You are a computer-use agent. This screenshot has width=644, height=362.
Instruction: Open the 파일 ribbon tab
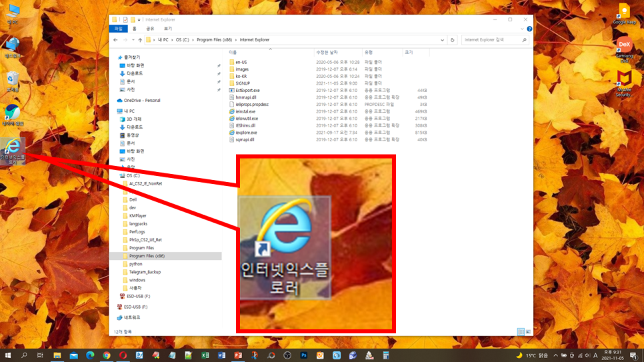(118, 29)
